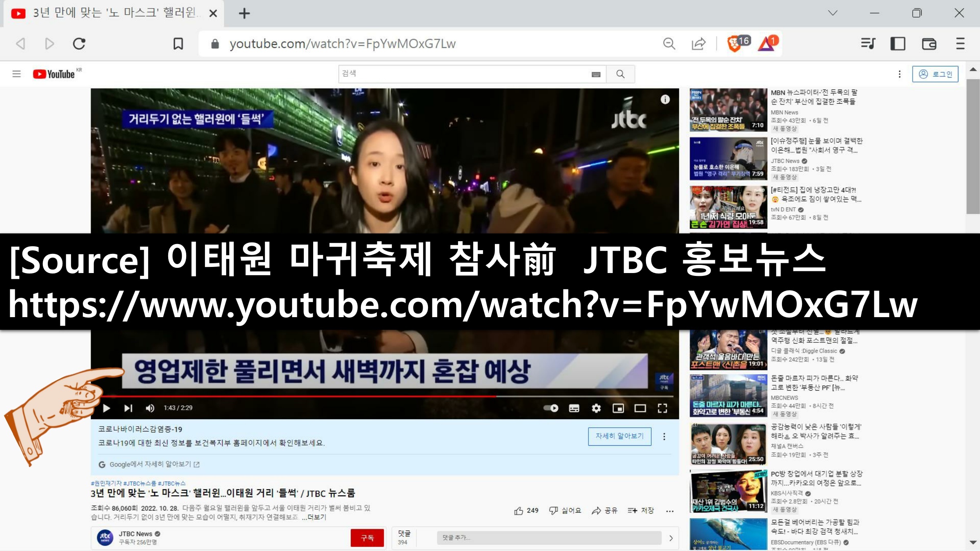The image size is (980, 551).
Task: Mute the video with the speaker icon
Action: coord(150,408)
